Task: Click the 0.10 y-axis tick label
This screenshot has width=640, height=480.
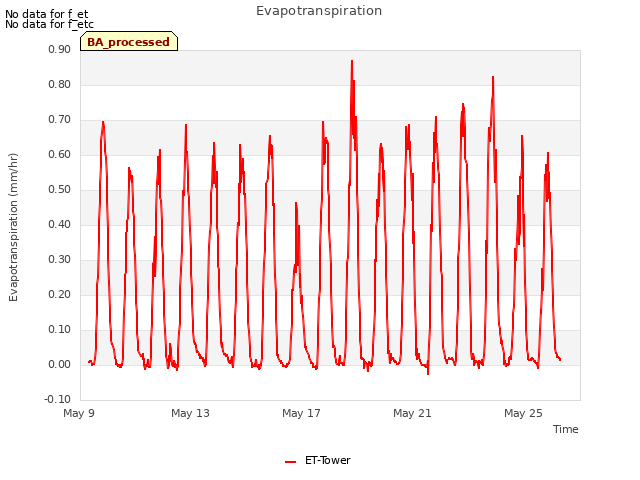Action: (x=60, y=329)
